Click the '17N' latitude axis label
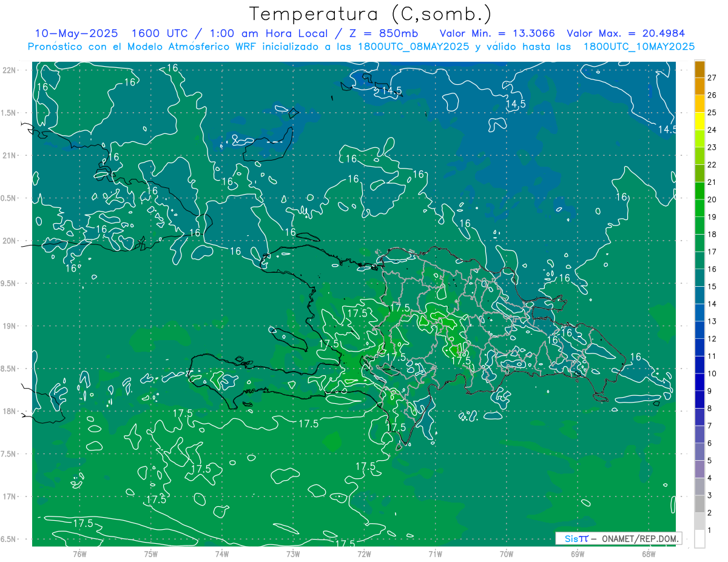728x562 pixels. click(x=9, y=497)
